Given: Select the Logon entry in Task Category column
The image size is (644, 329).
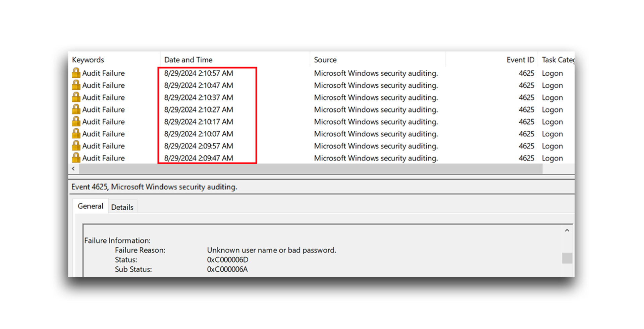Looking at the screenshot, I should (x=552, y=73).
